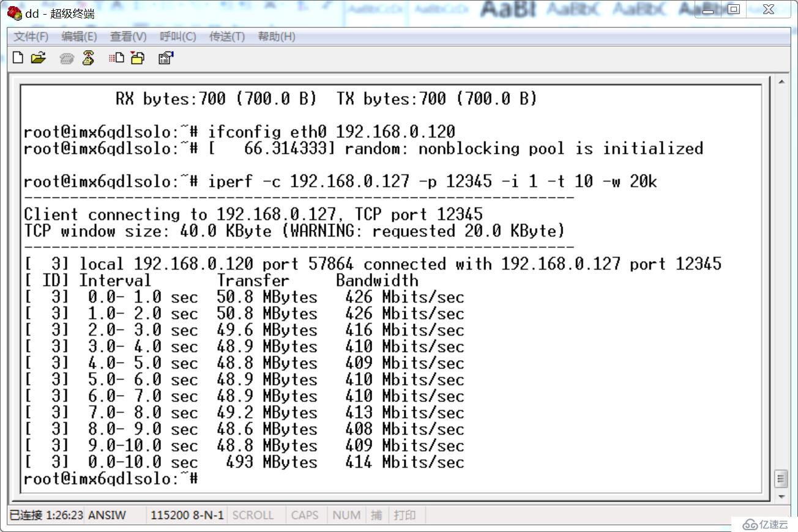Click the '2.0- 3.0 sec' row with 416 Mbits/sec
Viewport: 798px width, 532px height.
[244, 330]
